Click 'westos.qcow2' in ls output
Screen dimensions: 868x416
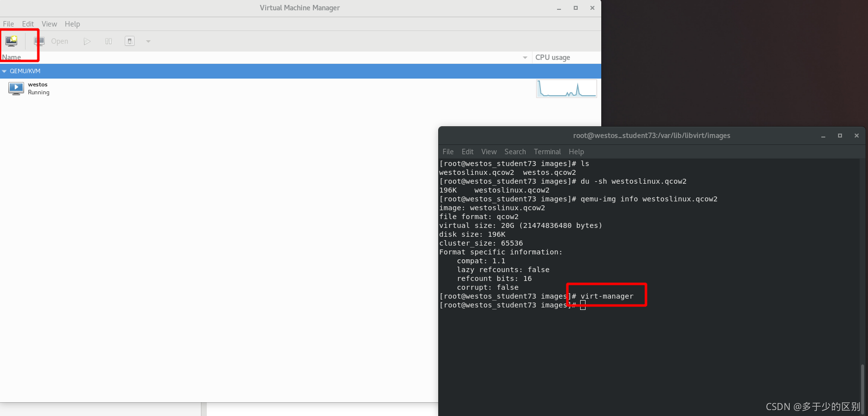point(549,172)
